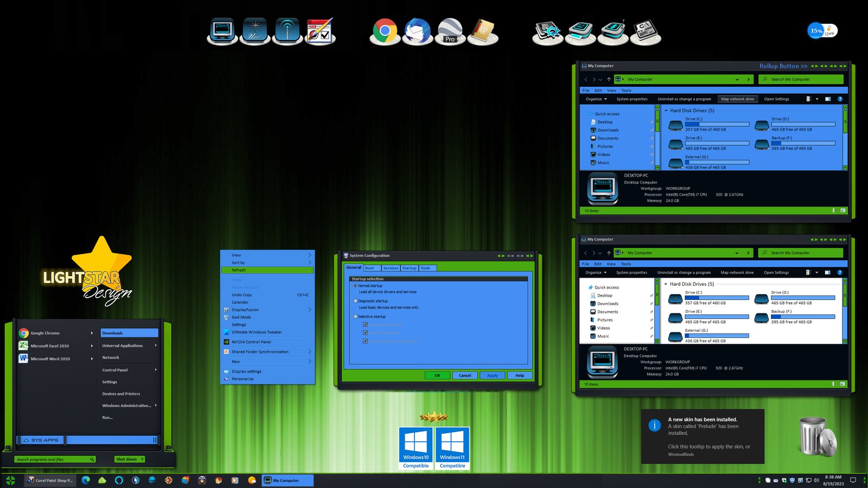Click Help icon in upper My Computer window
Viewport: 868px width, 488px height.
click(840, 99)
